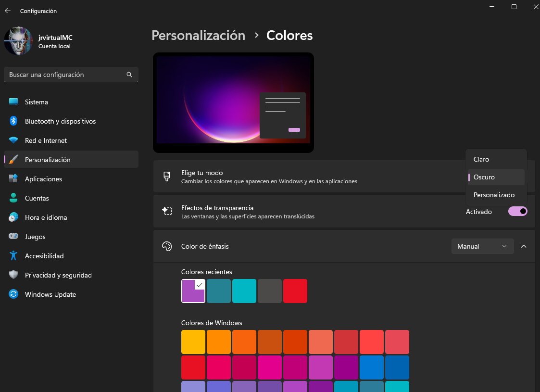
Task: Pick the red swatch in Colores recientes
Action: (x=295, y=291)
